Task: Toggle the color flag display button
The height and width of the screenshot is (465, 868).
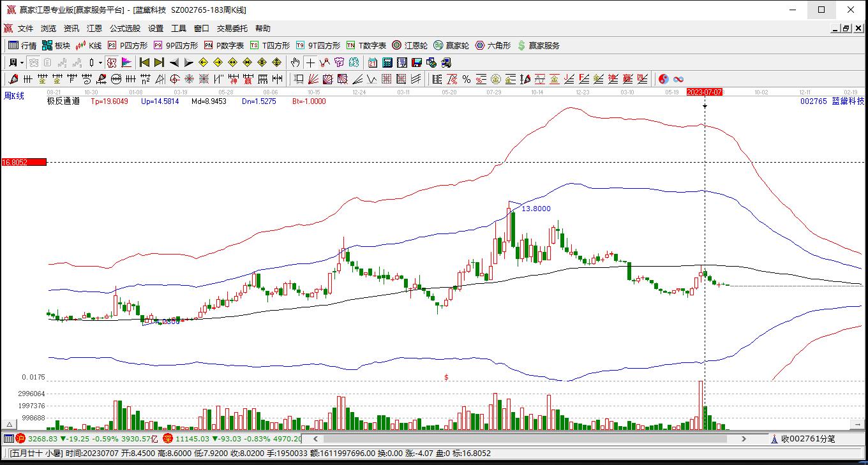Action: pyautogui.click(x=126, y=63)
